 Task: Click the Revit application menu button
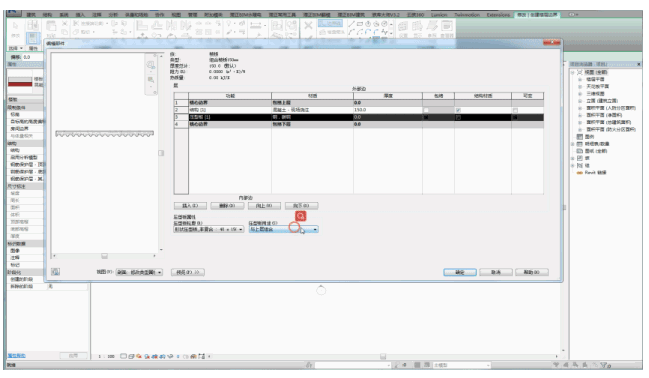point(14,13)
